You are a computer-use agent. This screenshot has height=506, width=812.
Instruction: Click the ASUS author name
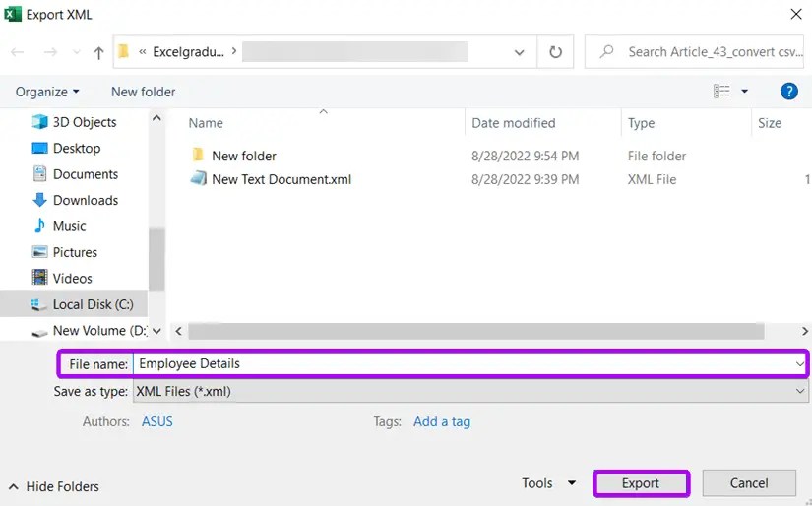click(x=156, y=421)
